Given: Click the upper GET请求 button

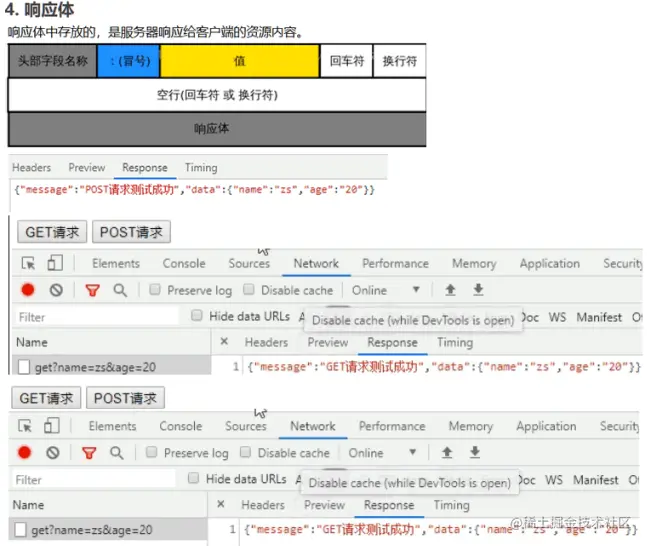Looking at the screenshot, I should point(52,232).
